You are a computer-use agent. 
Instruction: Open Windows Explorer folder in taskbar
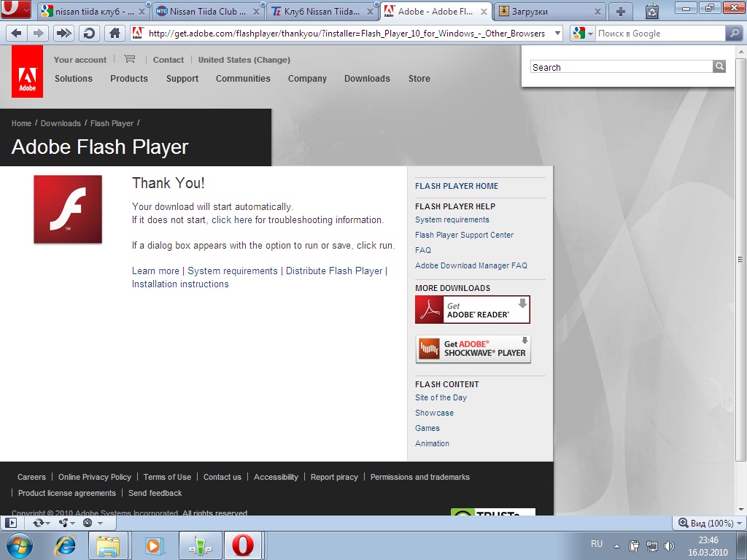108,545
